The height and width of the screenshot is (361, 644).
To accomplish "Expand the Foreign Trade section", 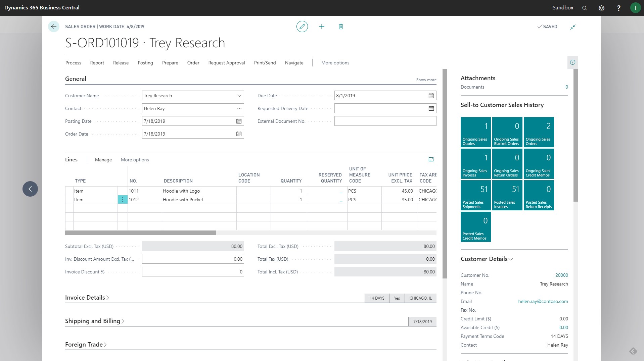I will (86, 345).
